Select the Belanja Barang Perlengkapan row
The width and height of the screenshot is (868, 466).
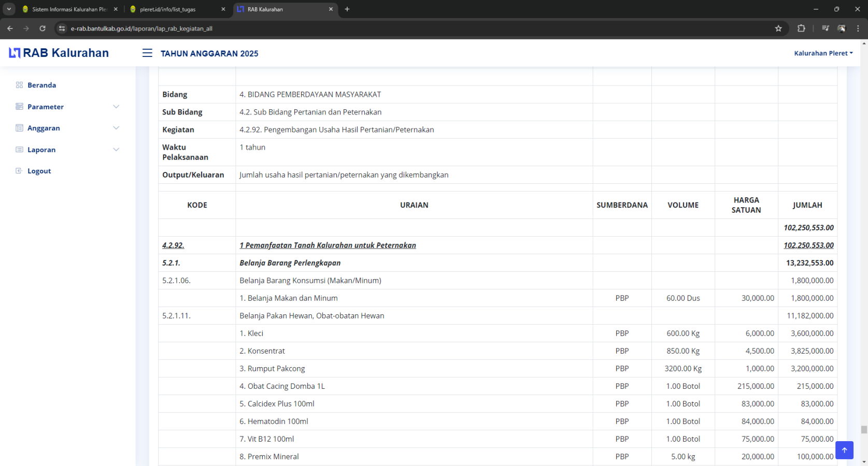pyautogui.click(x=497, y=263)
